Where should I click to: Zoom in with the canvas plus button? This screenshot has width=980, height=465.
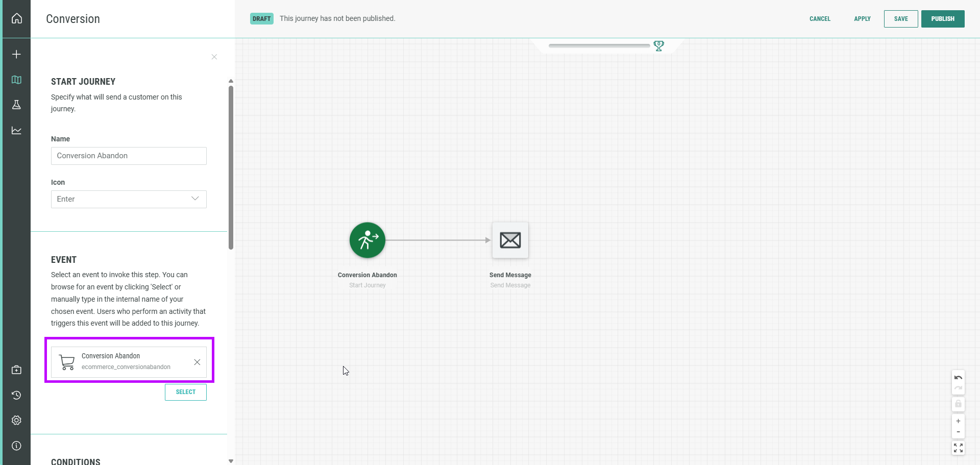pyautogui.click(x=958, y=421)
